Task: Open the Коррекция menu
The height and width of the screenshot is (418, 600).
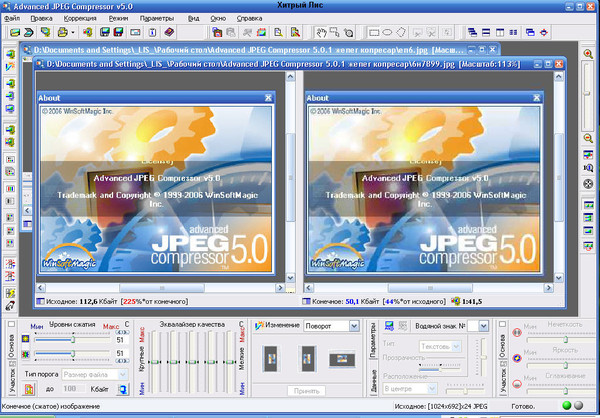Action: coord(80,18)
